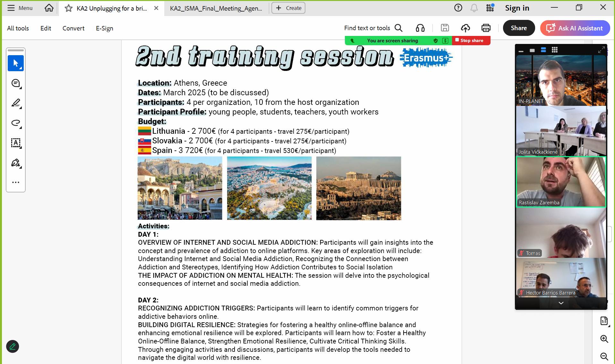Expand more tools with three dots

[x=15, y=182]
